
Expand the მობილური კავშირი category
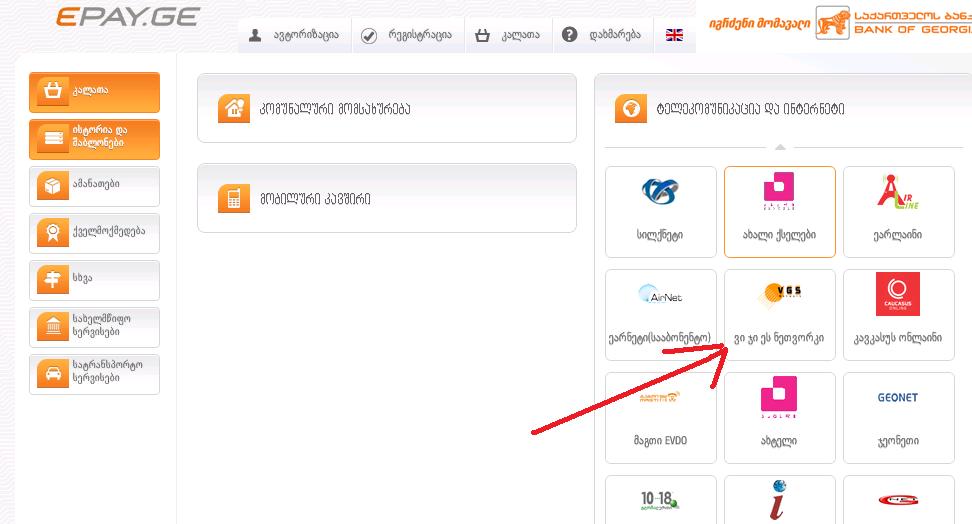click(x=387, y=198)
